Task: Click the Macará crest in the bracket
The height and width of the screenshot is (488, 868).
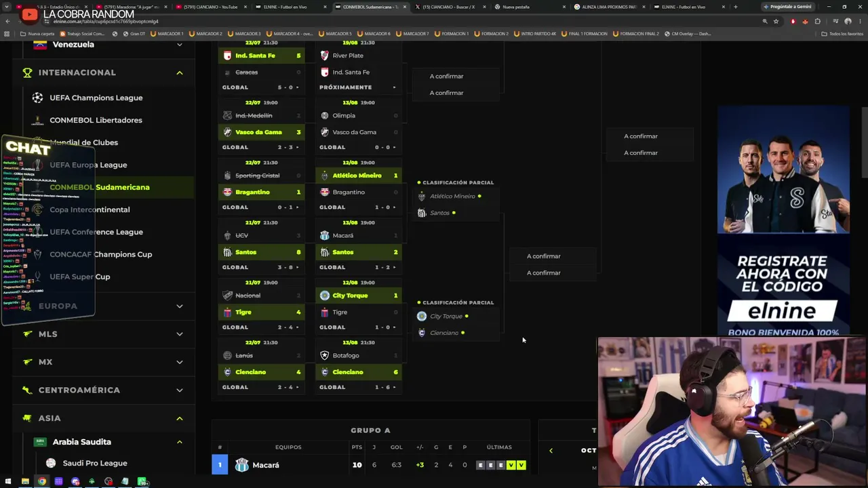Action: pos(325,235)
